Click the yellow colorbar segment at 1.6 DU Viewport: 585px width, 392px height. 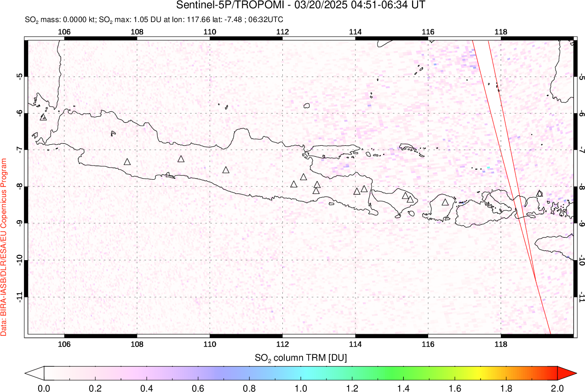(455, 373)
